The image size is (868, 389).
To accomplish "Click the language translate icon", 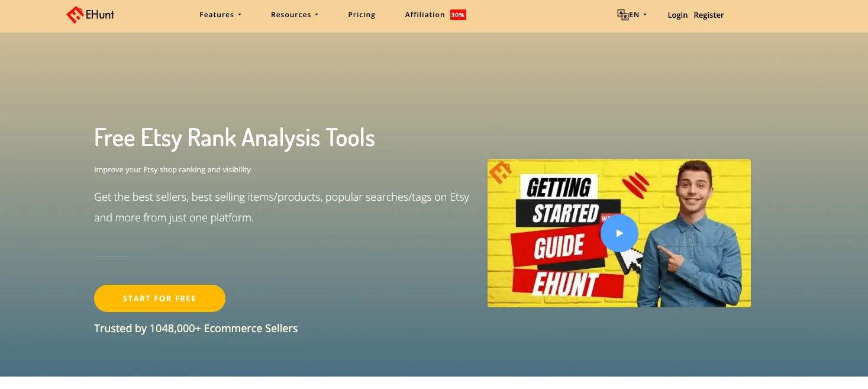I will [x=622, y=15].
